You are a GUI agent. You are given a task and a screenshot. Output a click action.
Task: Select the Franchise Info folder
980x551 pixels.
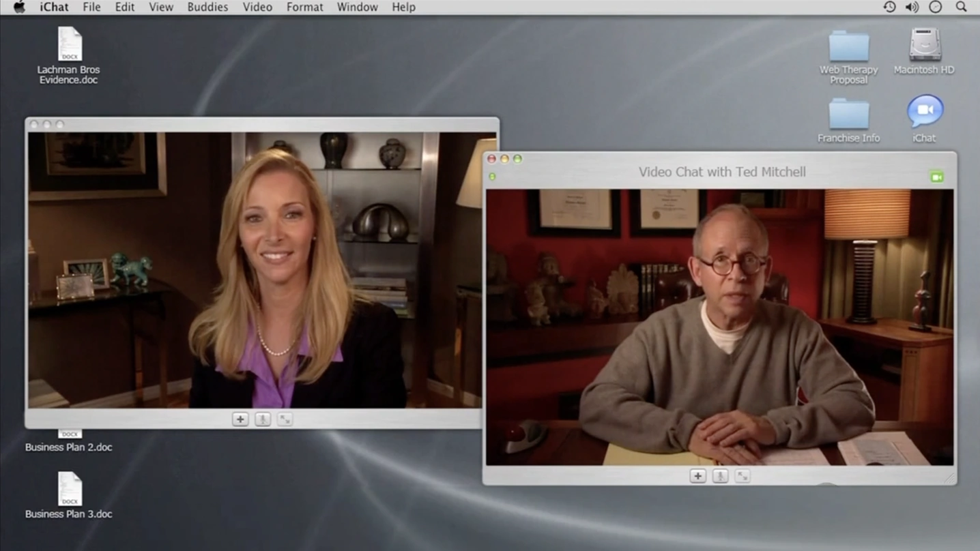(848, 114)
